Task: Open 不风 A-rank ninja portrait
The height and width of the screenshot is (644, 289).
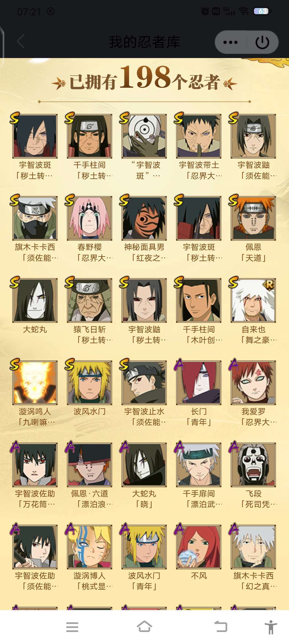Action: pyautogui.click(x=199, y=547)
